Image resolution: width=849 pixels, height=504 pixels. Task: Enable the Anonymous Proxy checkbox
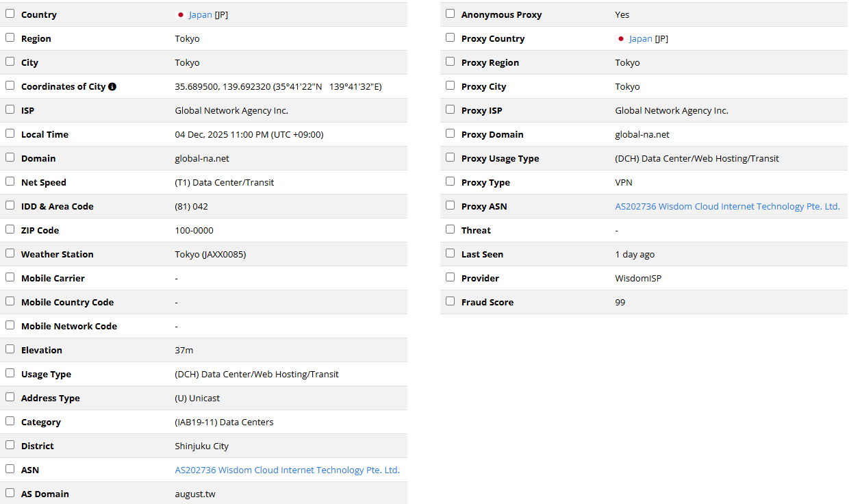450,14
